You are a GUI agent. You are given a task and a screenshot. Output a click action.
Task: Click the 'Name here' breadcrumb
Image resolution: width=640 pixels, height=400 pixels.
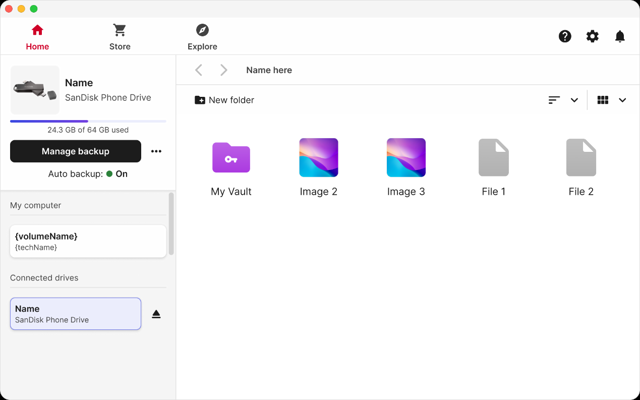click(269, 70)
